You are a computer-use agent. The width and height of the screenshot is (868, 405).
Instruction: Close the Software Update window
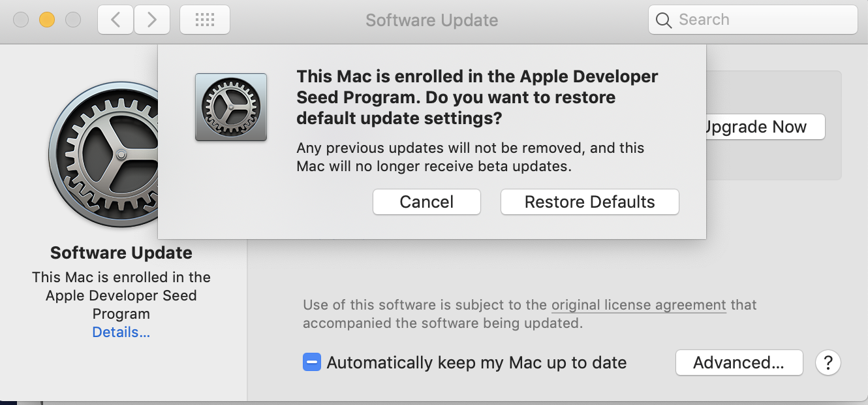[x=21, y=20]
